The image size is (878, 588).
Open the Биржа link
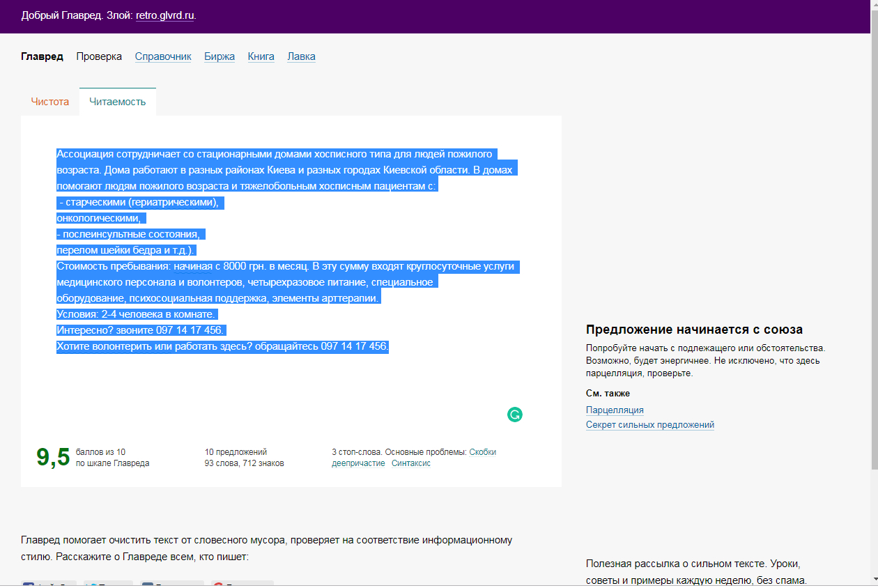[x=219, y=56]
